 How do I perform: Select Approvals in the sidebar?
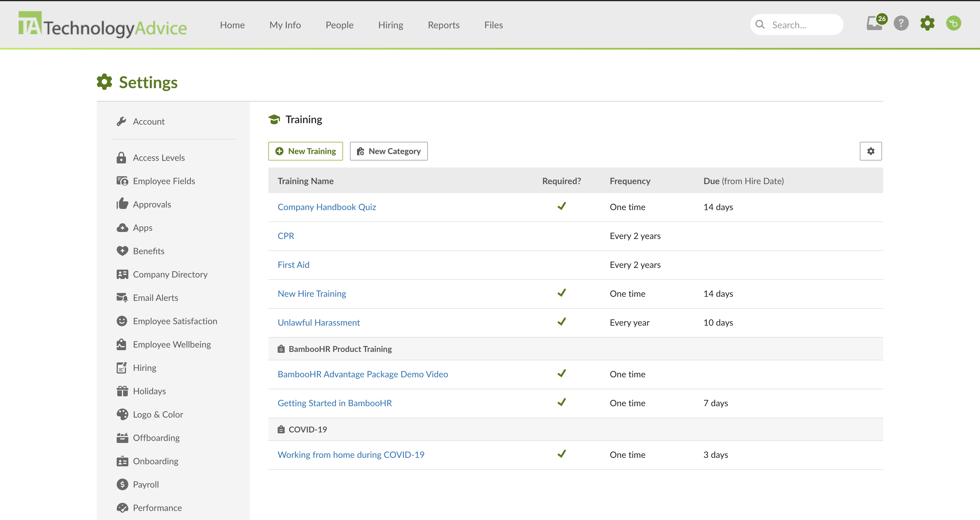tap(152, 205)
